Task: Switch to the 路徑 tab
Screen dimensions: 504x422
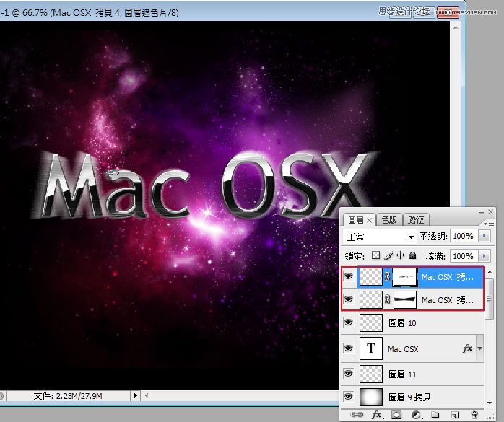Action: pyautogui.click(x=416, y=220)
